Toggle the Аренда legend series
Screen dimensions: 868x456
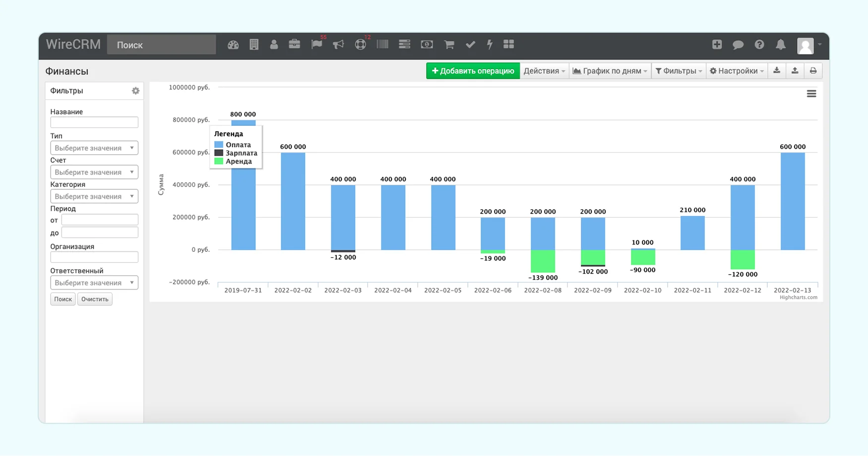[x=233, y=161]
